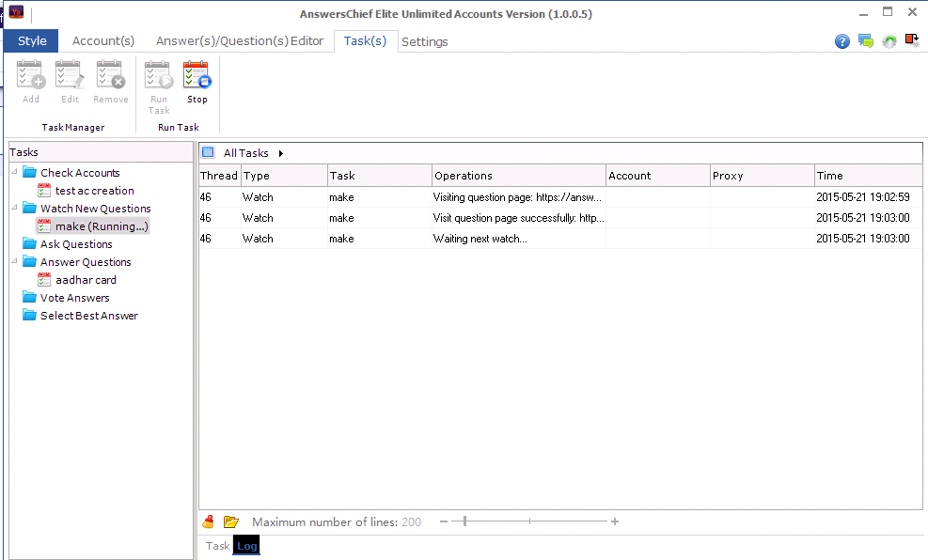Select the aadhar card task
Screen dimensions: 928x560
pyautogui.click(x=86, y=280)
